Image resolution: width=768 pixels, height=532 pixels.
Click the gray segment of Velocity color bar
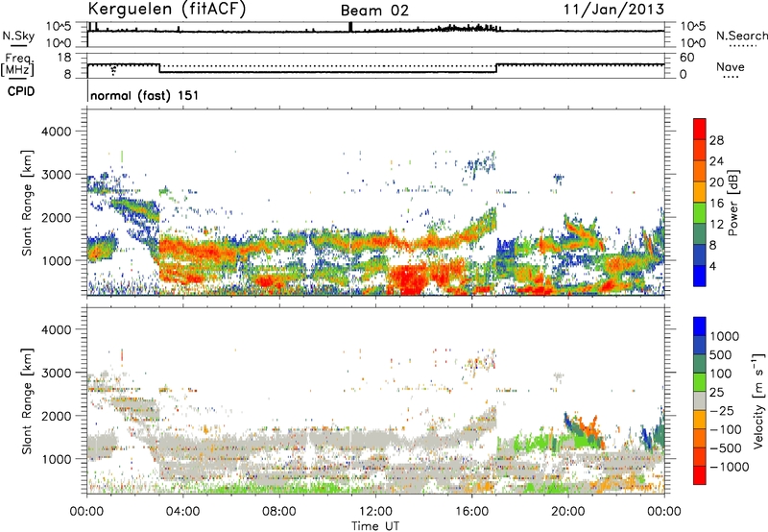[x=700, y=400]
